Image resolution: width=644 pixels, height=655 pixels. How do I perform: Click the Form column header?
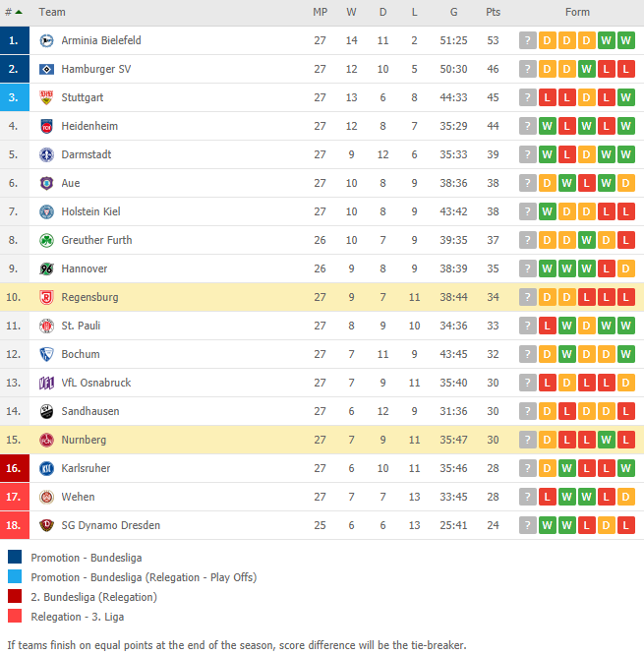577,12
